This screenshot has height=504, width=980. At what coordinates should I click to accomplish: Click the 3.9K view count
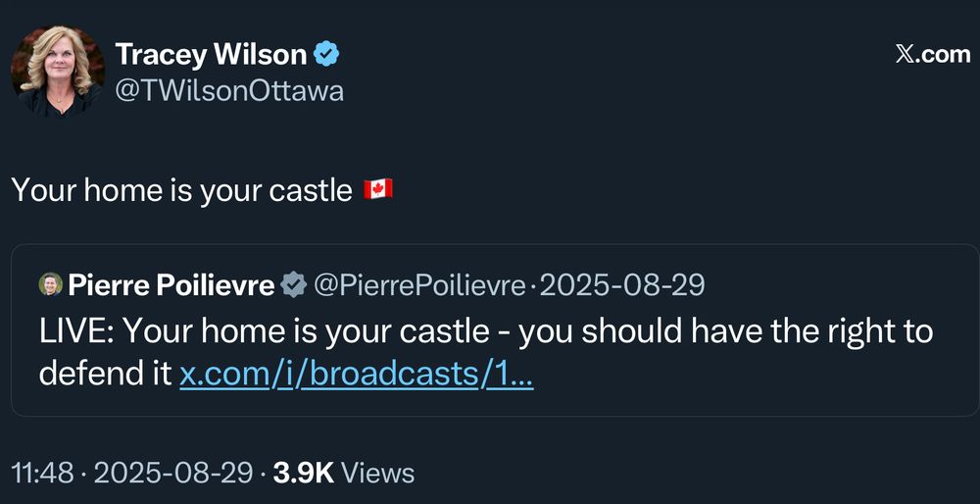coord(304,473)
